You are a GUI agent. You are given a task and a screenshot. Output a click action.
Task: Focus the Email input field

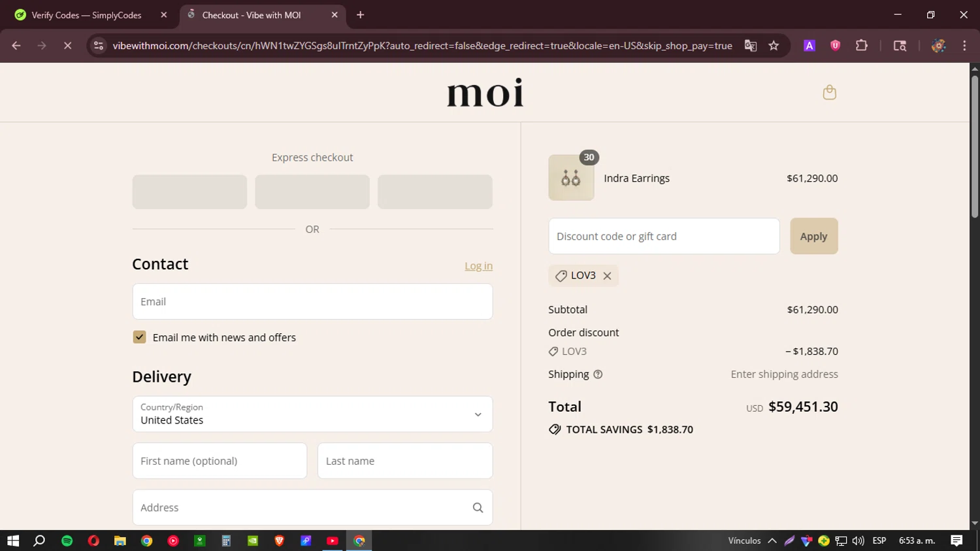tap(312, 301)
